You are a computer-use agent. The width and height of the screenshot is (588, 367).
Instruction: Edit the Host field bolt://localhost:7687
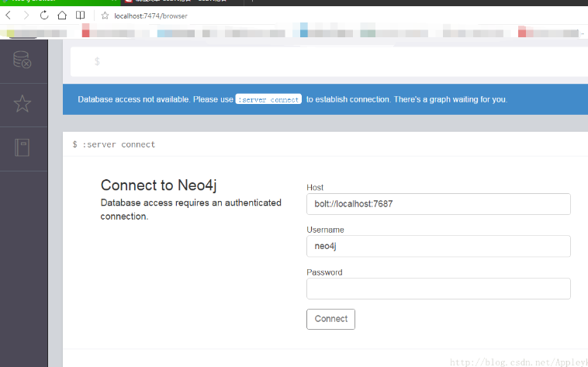[x=438, y=204]
